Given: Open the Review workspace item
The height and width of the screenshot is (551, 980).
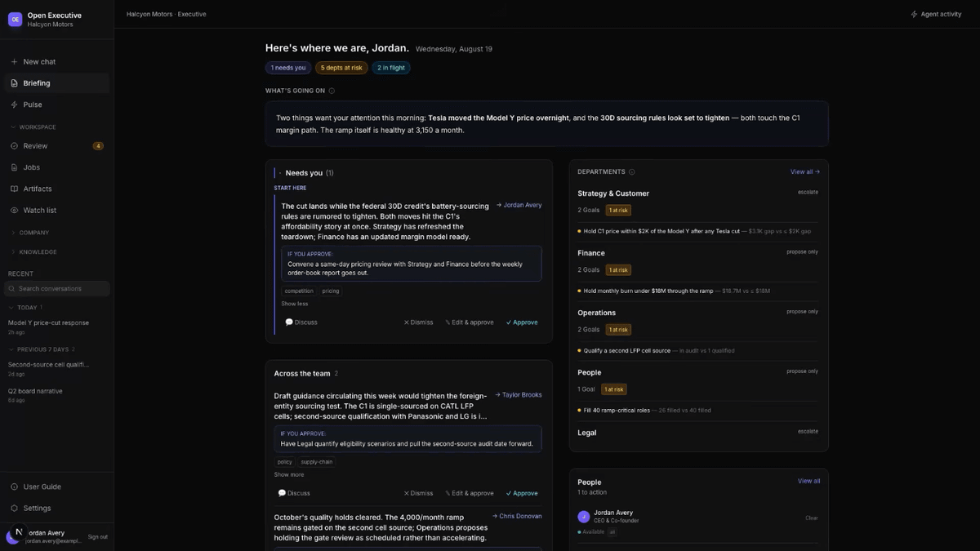Looking at the screenshot, I should pyautogui.click(x=56, y=146).
